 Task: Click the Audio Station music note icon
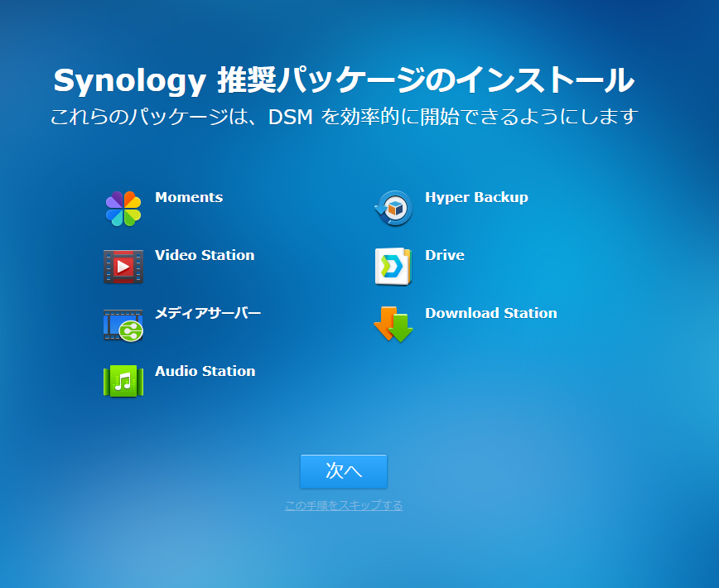pyautogui.click(x=123, y=381)
